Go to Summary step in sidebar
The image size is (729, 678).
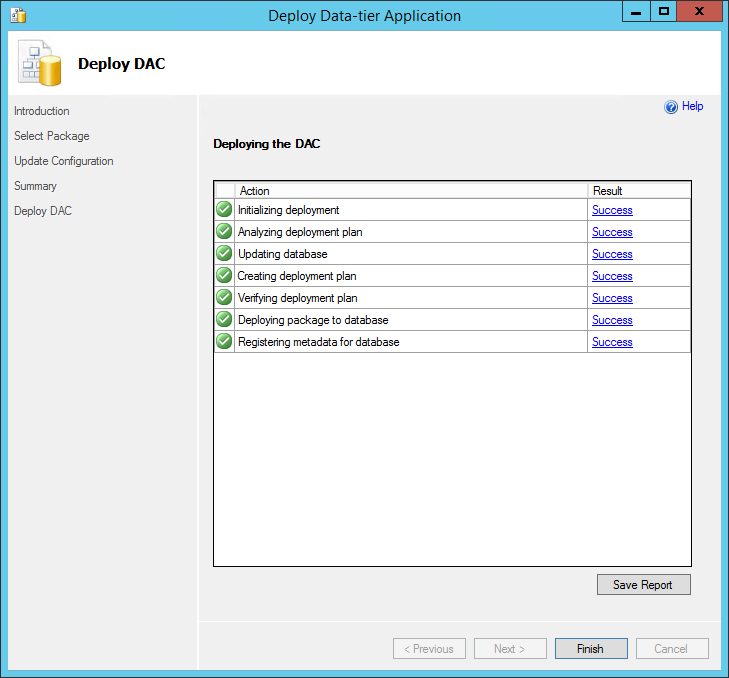pos(36,186)
